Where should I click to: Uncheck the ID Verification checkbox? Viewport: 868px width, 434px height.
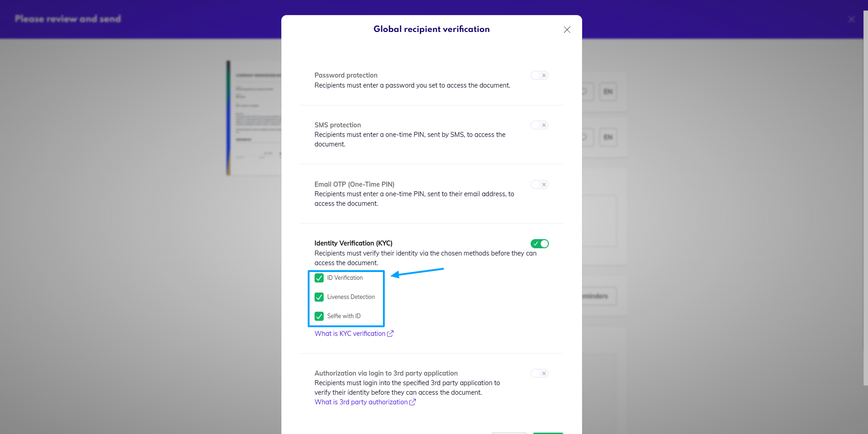[x=319, y=278]
